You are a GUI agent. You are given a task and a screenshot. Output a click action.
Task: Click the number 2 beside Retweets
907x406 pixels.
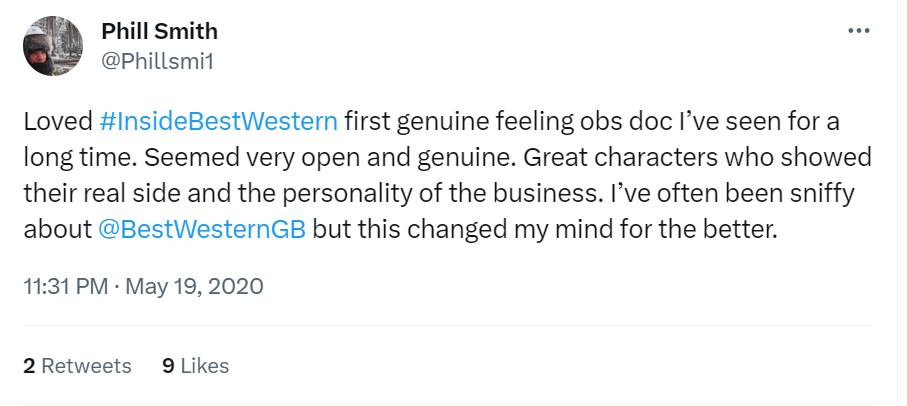[29, 366]
